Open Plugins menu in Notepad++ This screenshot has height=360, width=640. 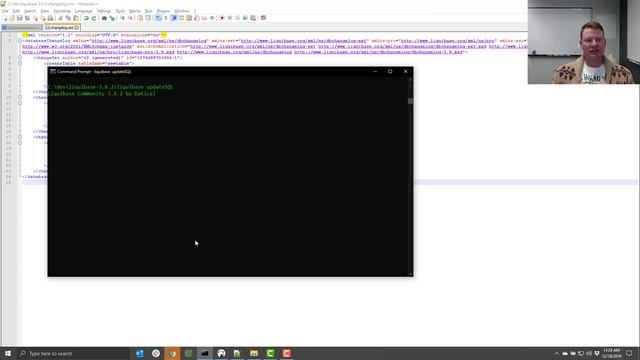click(x=163, y=11)
